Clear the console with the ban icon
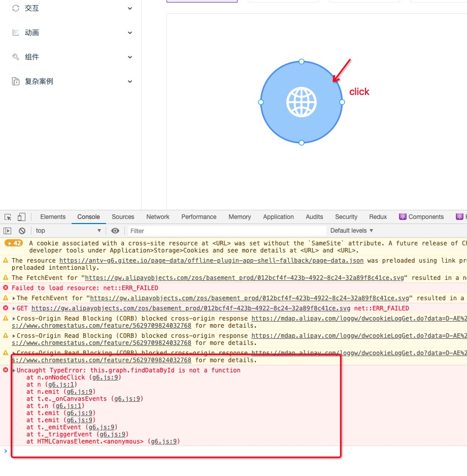This screenshot has height=476, width=467. (x=22, y=231)
